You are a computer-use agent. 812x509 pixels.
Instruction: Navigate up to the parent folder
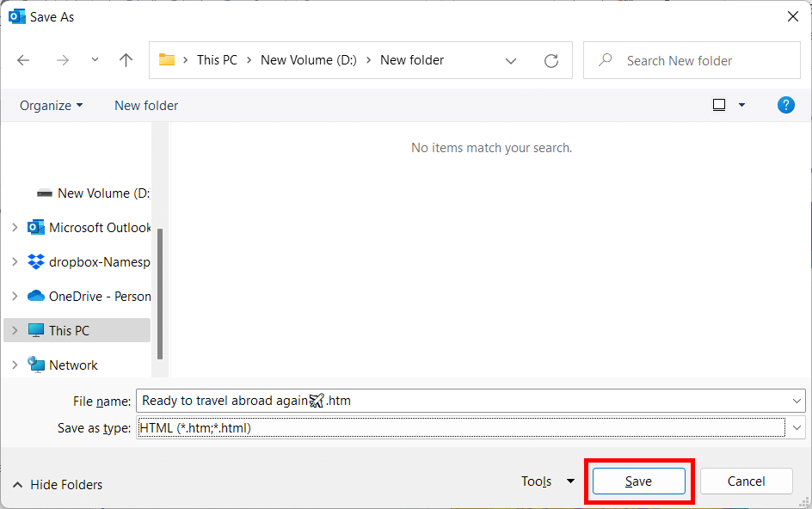coord(126,60)
